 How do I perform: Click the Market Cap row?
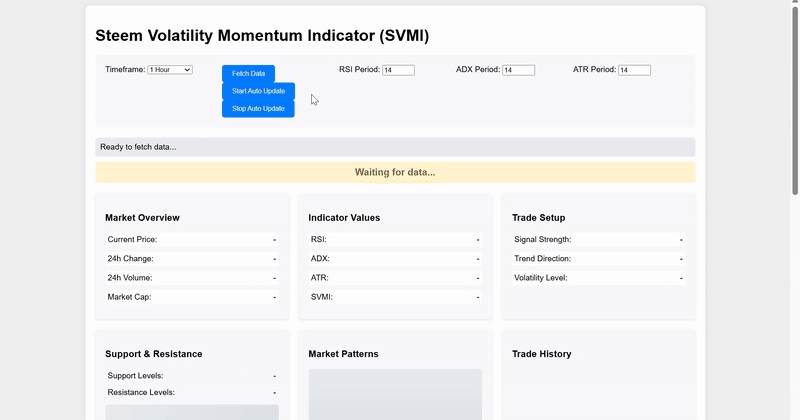pos(192,297)
